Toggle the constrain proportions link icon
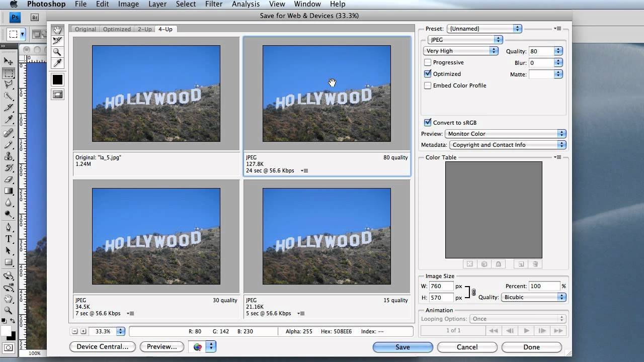Image resolution: width=644 pixels, height=362 pixels. point(473,292)
